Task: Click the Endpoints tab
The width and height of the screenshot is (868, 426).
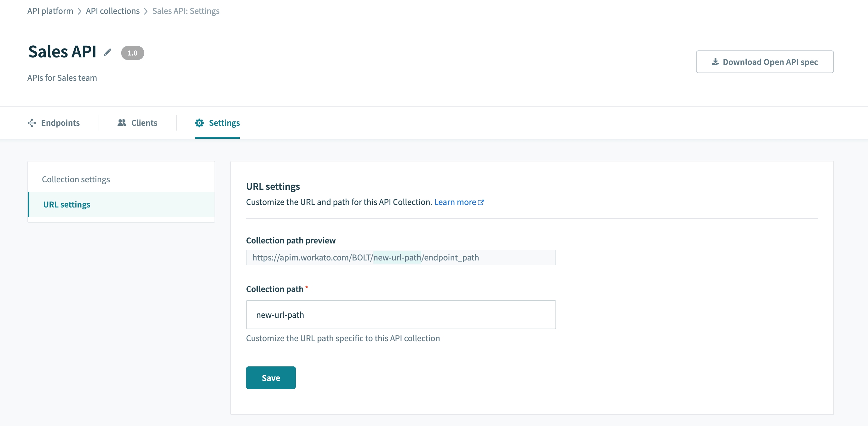Action: [54, 122]
